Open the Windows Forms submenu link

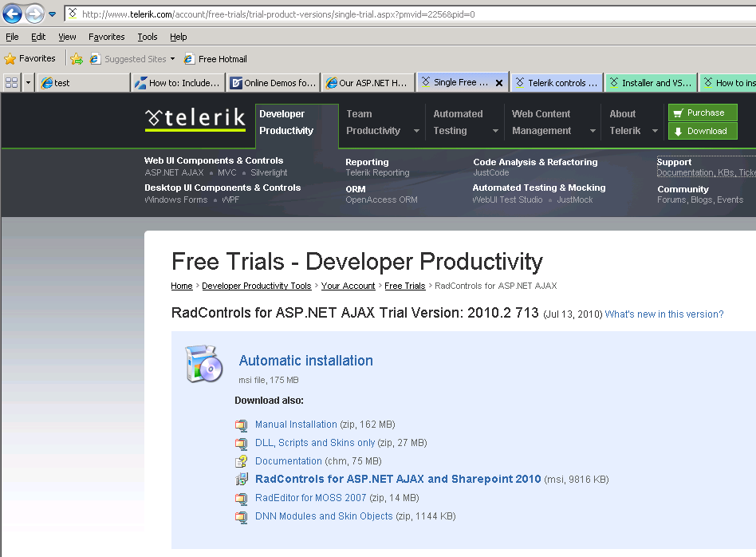pyautogui.click(x=176, y=199)
